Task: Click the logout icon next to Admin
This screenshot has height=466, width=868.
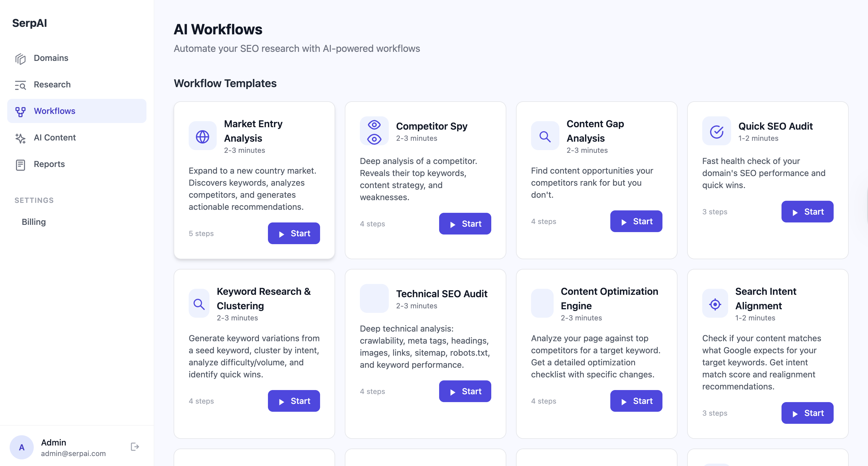Action: [134, 447]
